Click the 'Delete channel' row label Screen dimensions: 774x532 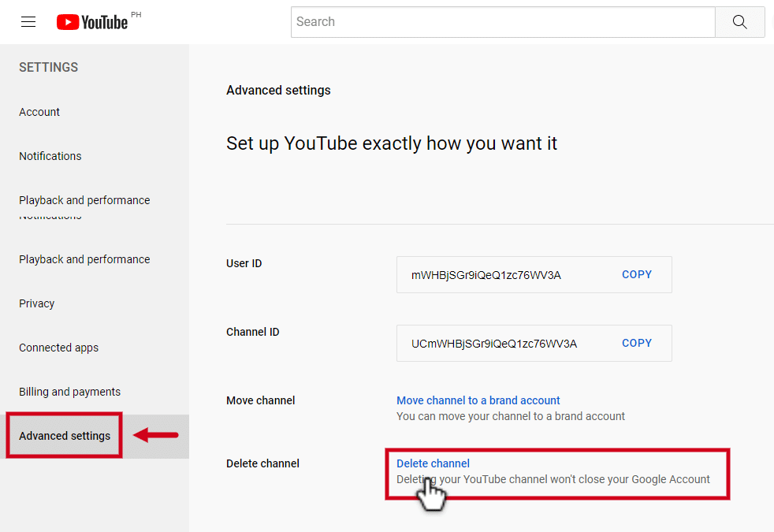262,464
